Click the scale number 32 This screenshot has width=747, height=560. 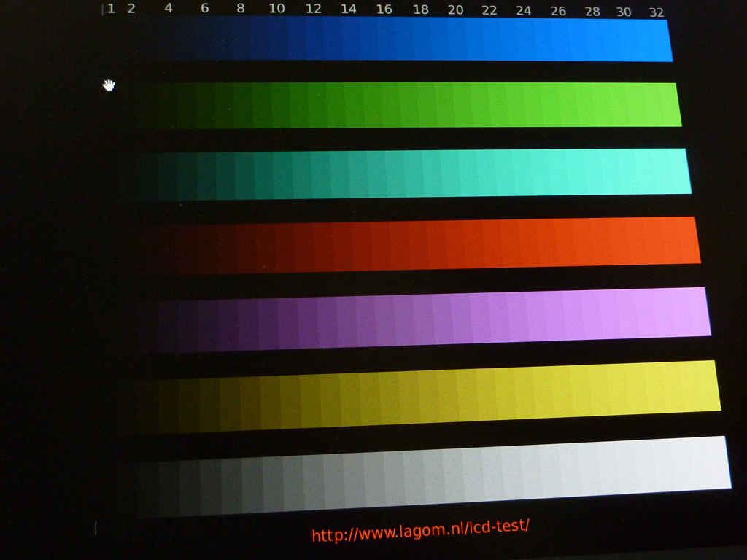click(x=657, y=12)
